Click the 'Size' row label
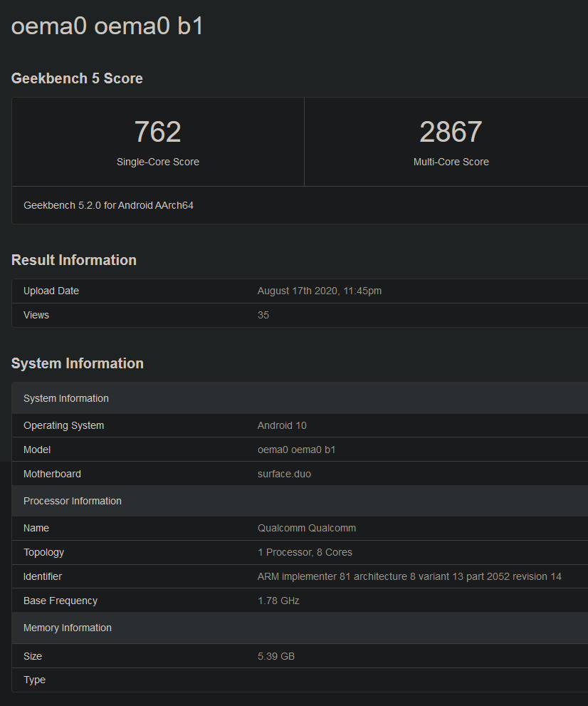Screen dimensions: 588x706 [x=33, y=656]
